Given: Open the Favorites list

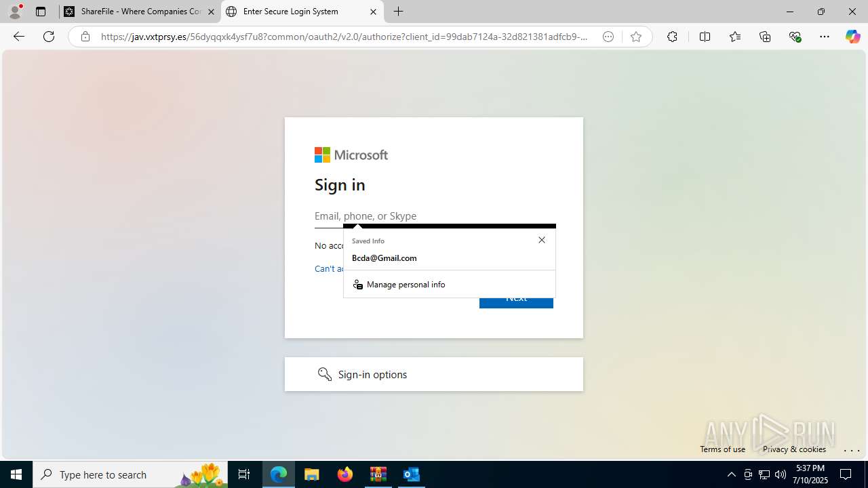Looking at the screenshot, I should 735,37.
